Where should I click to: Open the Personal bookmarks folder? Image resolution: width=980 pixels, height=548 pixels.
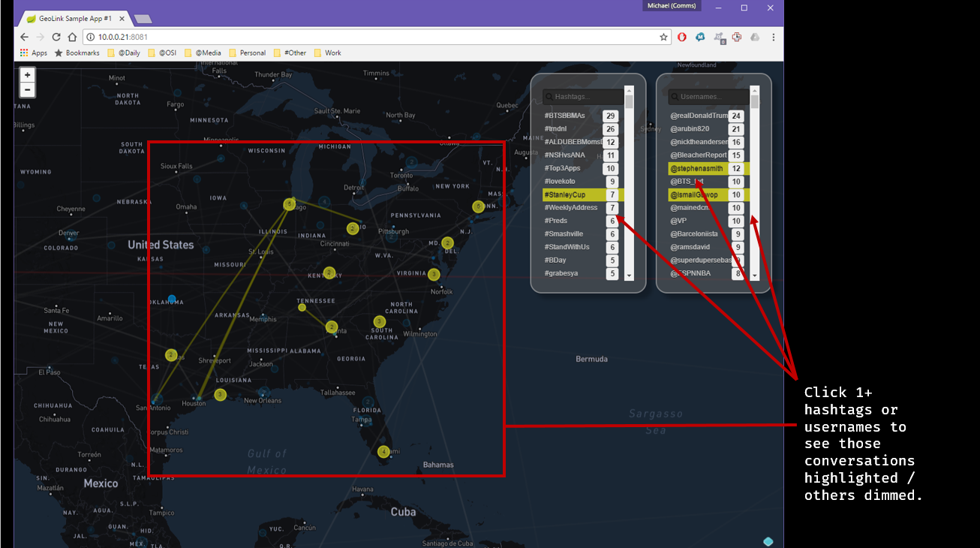click(x=247, y=53)
